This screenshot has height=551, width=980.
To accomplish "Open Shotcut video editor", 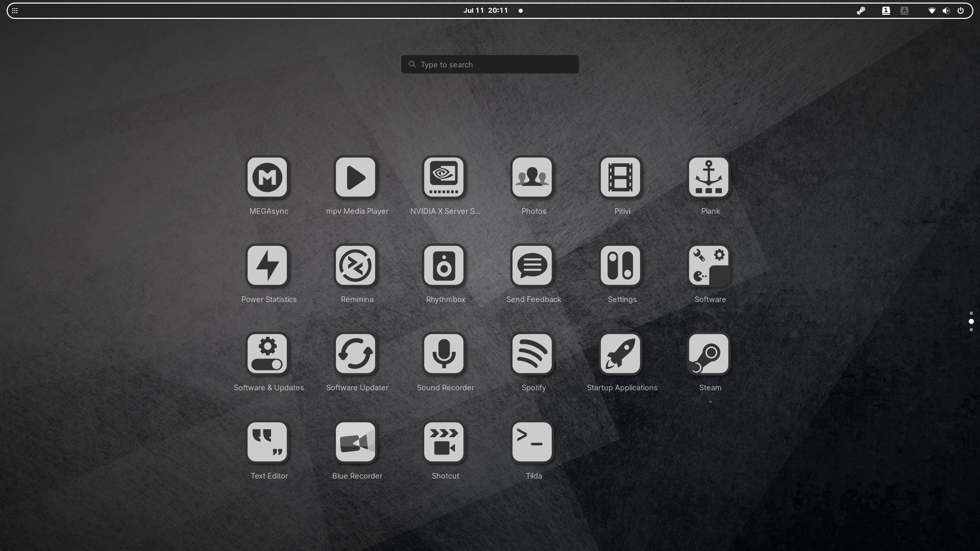I will point(444,442).
